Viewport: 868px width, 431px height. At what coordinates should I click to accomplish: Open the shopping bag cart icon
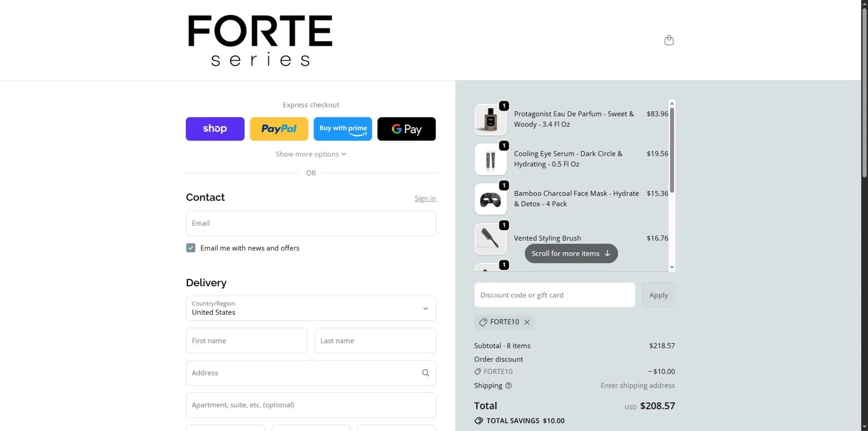669,40
